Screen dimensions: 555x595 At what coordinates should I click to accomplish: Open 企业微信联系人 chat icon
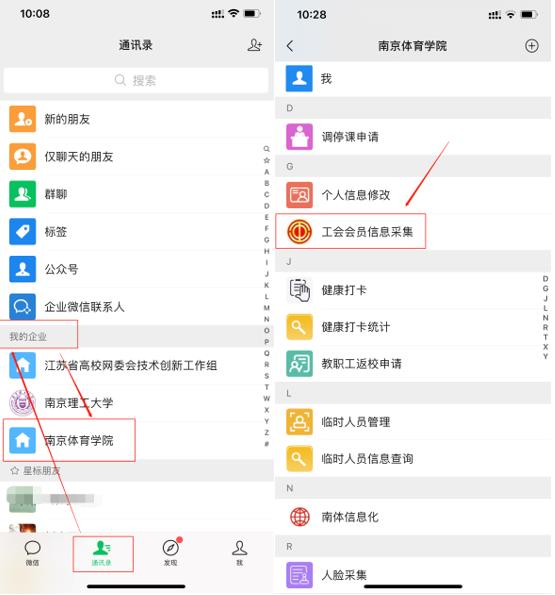22,307
